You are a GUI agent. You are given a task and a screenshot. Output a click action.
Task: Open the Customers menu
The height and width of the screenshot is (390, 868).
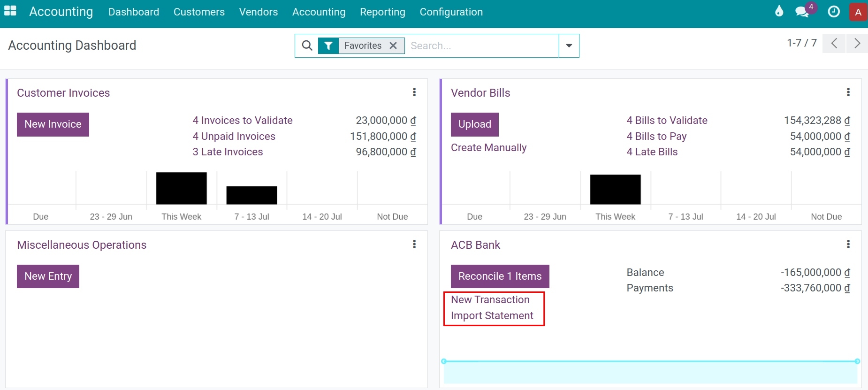[199, 12]
